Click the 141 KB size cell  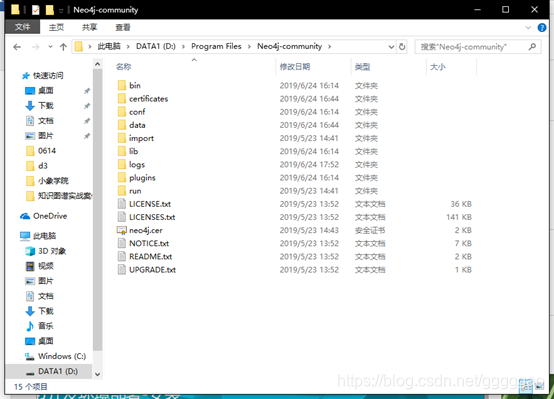pos(459,217)
